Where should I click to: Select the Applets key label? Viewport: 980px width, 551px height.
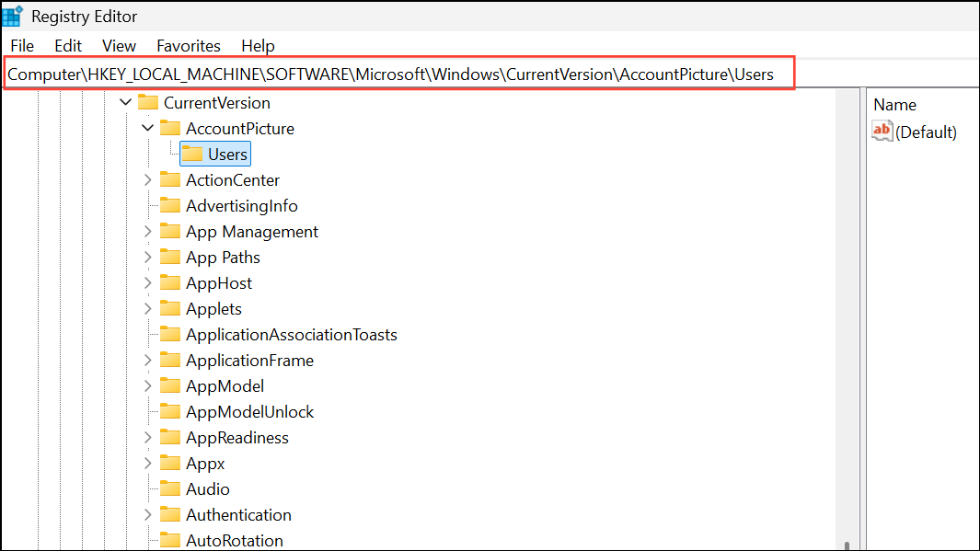(213, 309)
